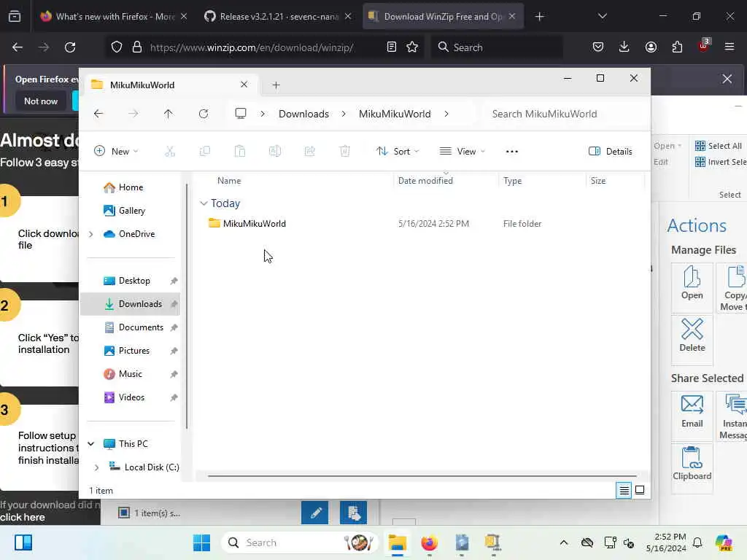The image size is (747, 560).
Task: Open Music in navigation pane
Action: [130, 374]
